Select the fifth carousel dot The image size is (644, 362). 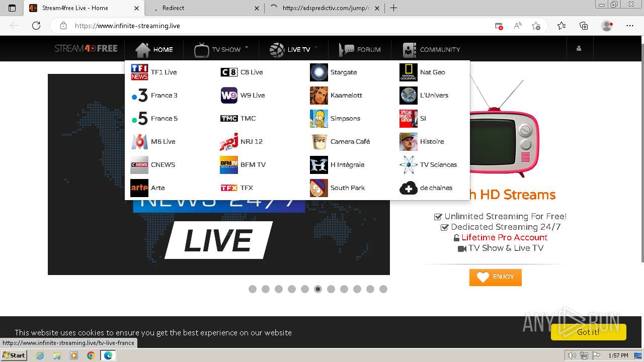pyautogui.click(x=305, y=289)
